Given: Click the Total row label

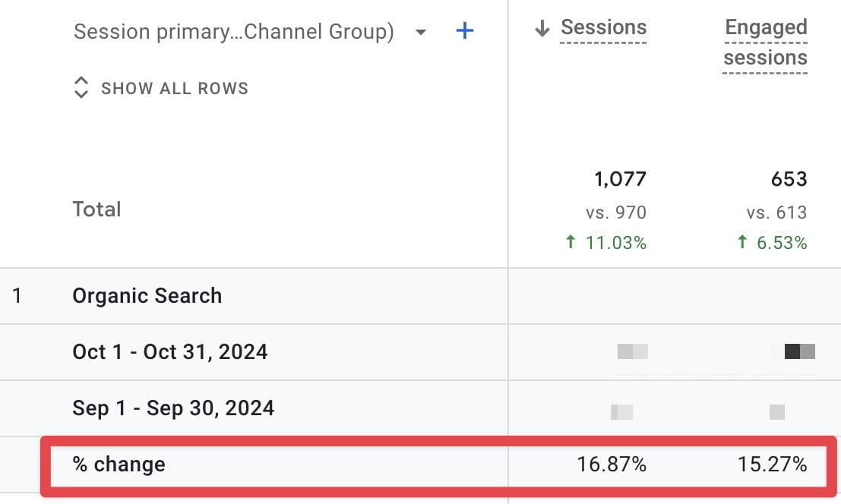Looking at the screenshot, I should pos(96,209).
